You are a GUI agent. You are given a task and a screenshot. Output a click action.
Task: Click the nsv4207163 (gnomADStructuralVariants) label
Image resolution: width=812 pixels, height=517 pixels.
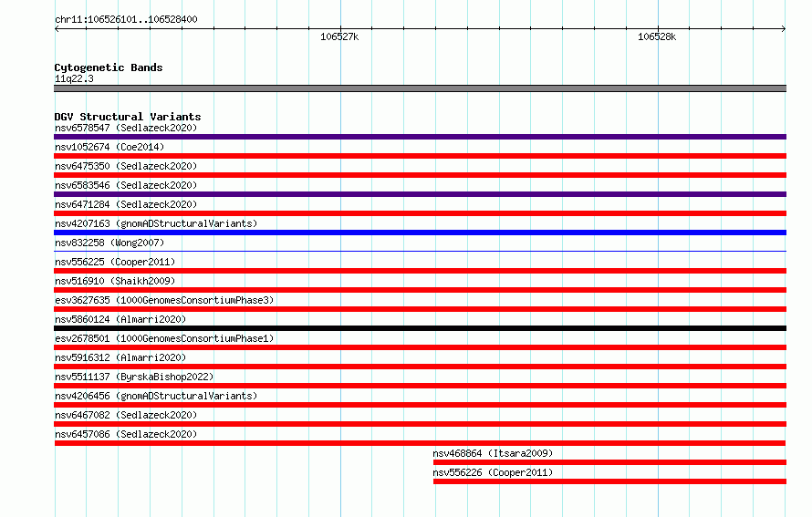156,223
